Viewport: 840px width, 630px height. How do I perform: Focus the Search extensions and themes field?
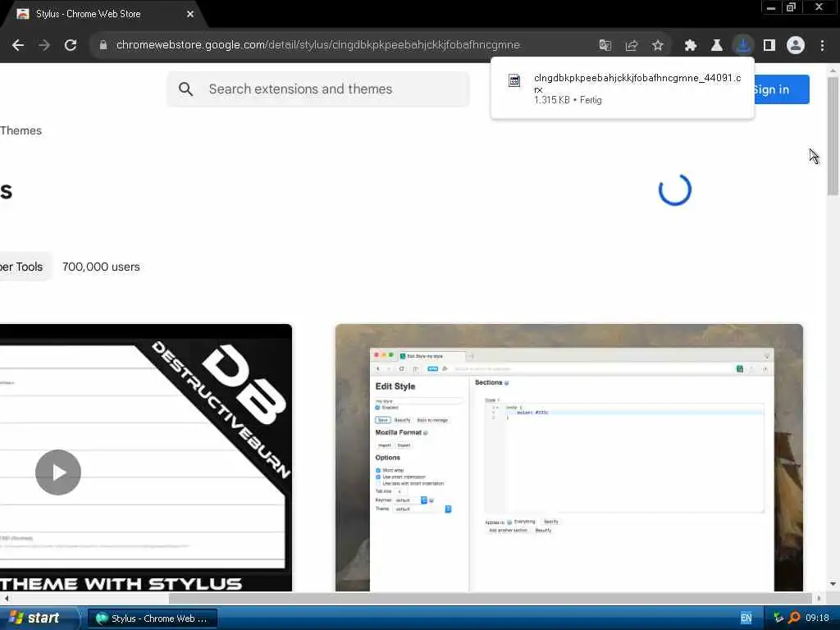tap(318, 89)
